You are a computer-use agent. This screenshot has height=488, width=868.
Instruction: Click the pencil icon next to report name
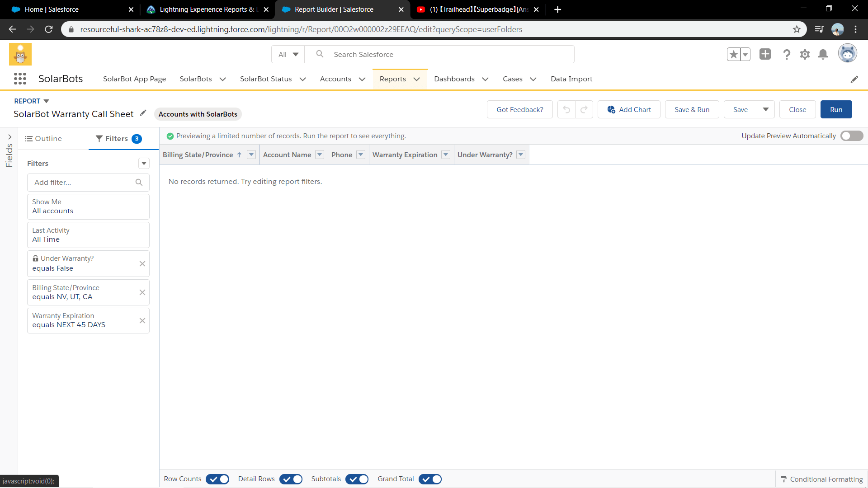pyautogui.click(x=143, y=113)
